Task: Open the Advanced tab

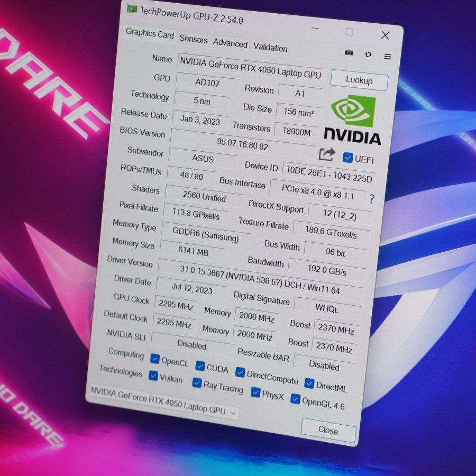Action: pyautogui.click(x=230, y=43)
